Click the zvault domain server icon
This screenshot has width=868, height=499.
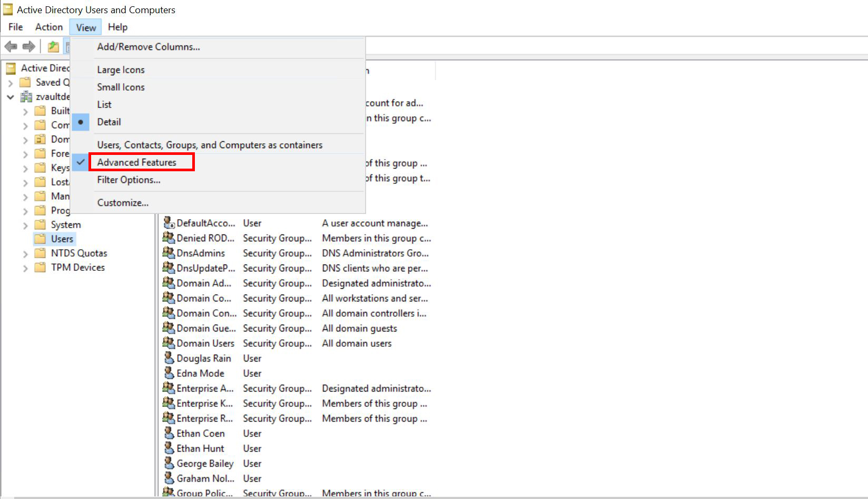[x=26, y=96]
